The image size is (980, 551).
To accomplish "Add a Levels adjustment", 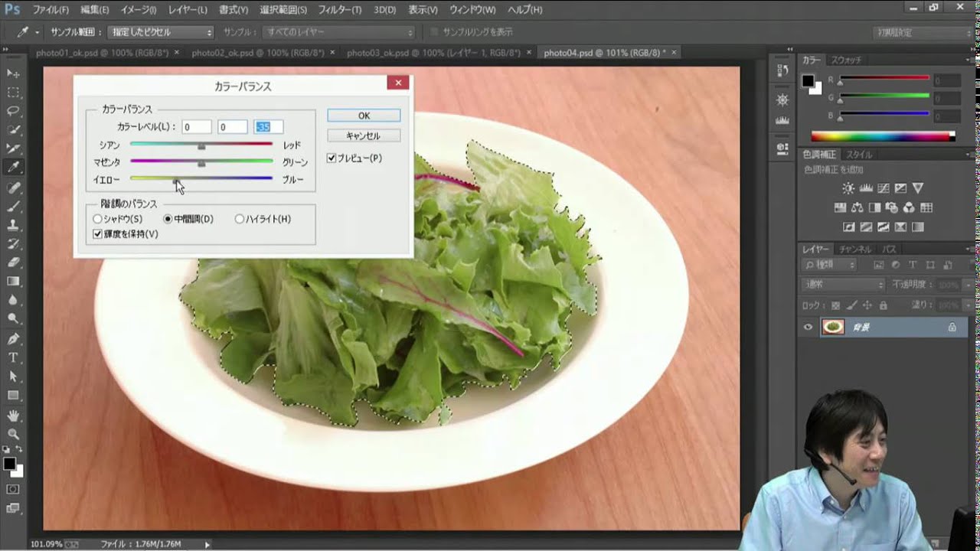I will pos(866,188).
